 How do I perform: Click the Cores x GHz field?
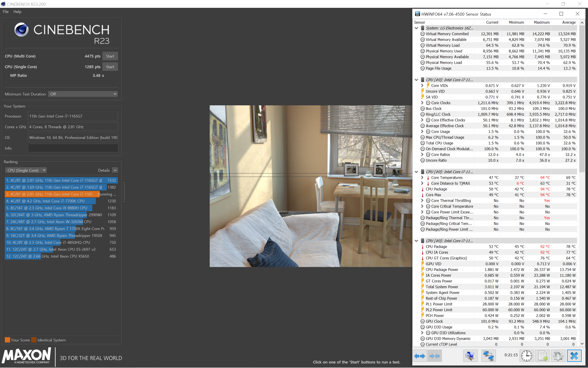click(73, 127)
